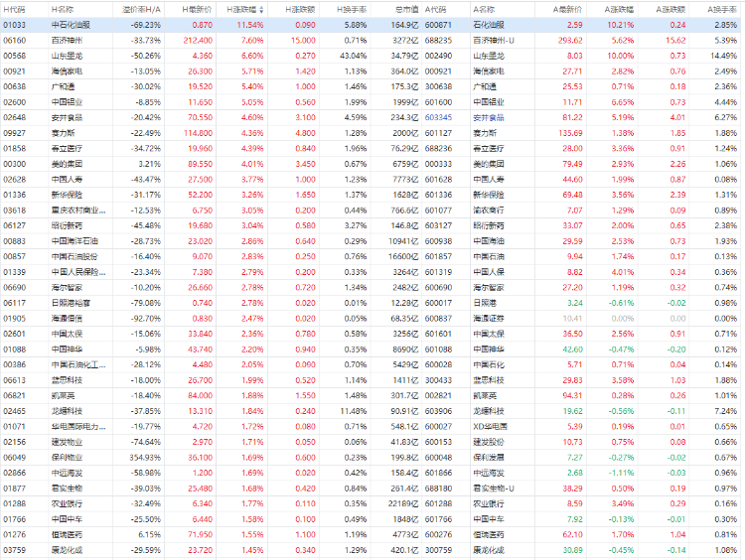Select H-share code 03759 in last row
This screenshot has width=745, height=560.
(14, 550)
